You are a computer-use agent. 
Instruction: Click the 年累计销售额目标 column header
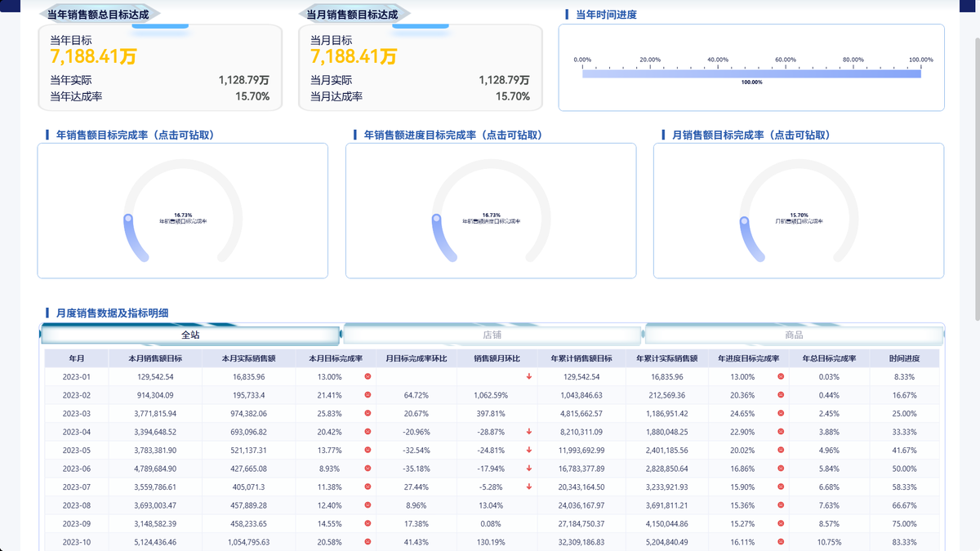point(581,358)
